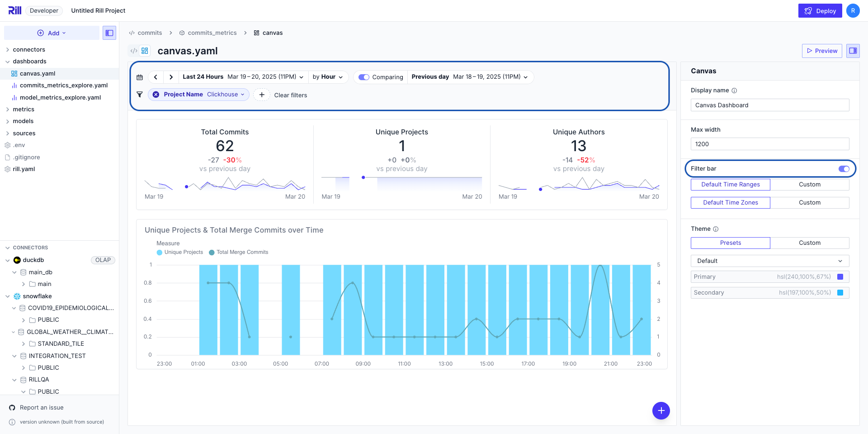This screenshot has height=434, width=868.
Task: Toggle the left sidebar panel icon
Action: pos(109,33)
